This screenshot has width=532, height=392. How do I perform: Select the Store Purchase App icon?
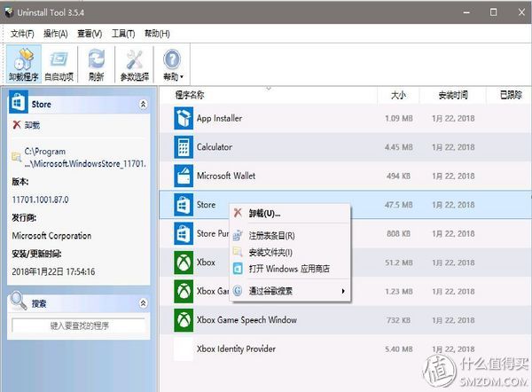(184, 233)
